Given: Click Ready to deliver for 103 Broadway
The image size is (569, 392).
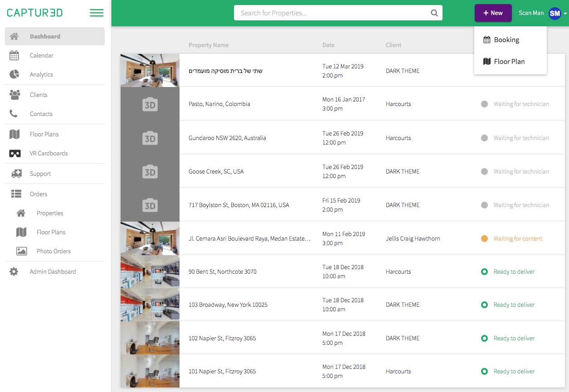Looking at the screenshot, I should coord(514,305).
